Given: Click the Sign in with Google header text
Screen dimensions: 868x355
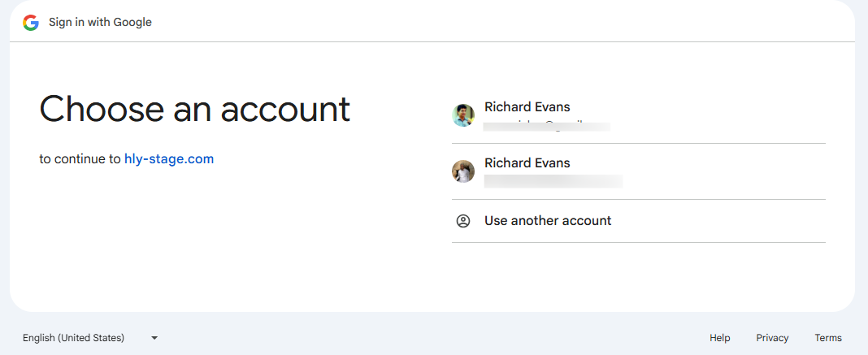Looking at the screenshot, I should [100, 23].
